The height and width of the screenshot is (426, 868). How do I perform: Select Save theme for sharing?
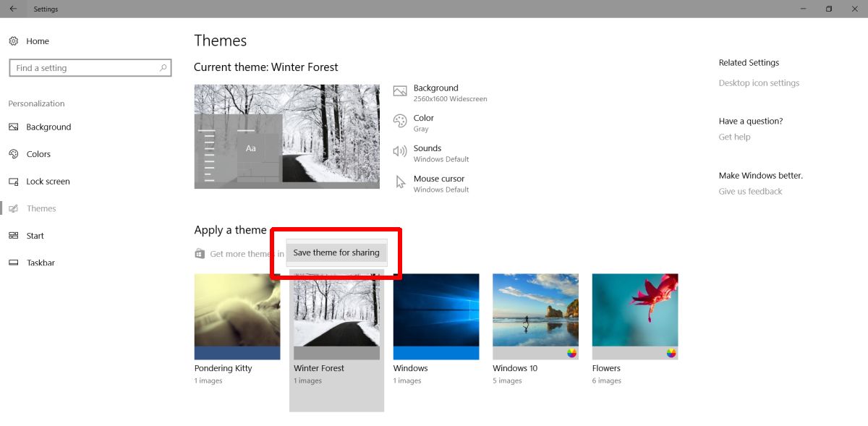pyautogui.click(x=336, y=252)
